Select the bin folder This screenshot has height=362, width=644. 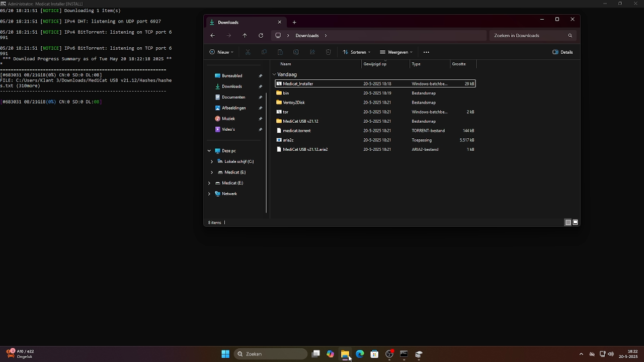point(375,93)
